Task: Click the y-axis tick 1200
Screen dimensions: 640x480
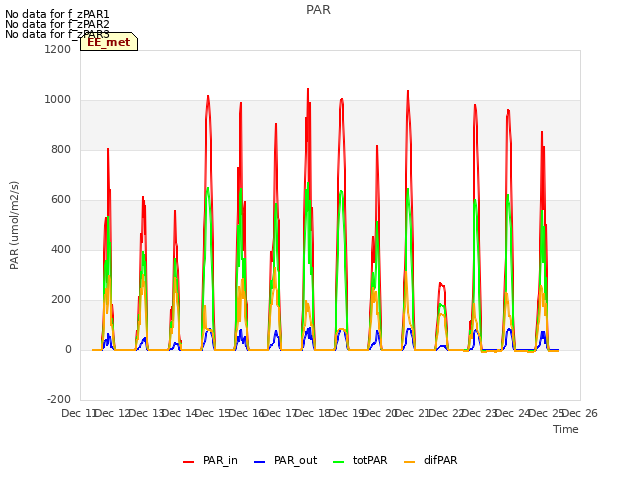Action: 58,49
